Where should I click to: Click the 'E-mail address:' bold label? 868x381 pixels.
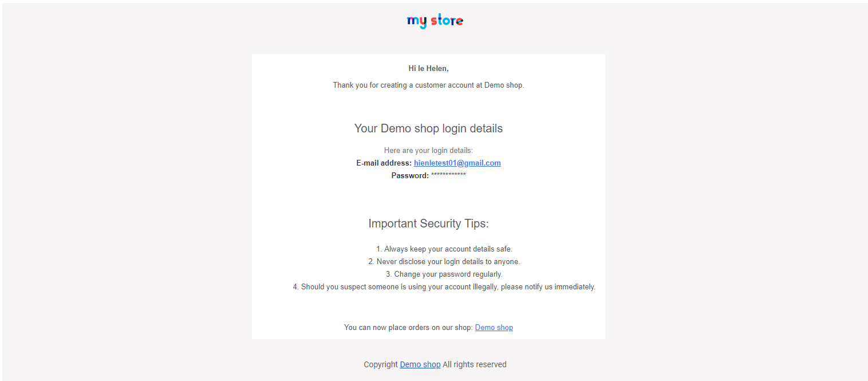(x=384, y=163)
